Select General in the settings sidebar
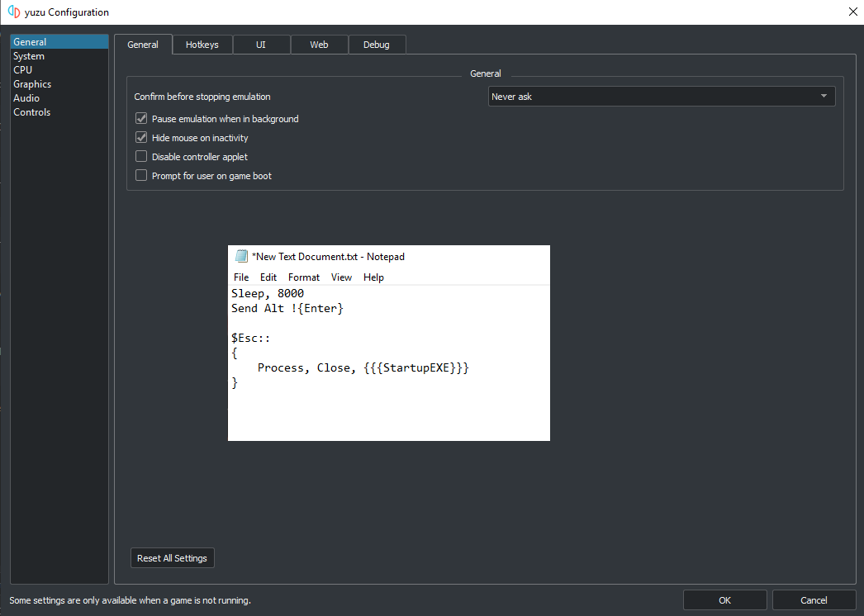Viewport: 864px width, 616px height. point(59,42)
